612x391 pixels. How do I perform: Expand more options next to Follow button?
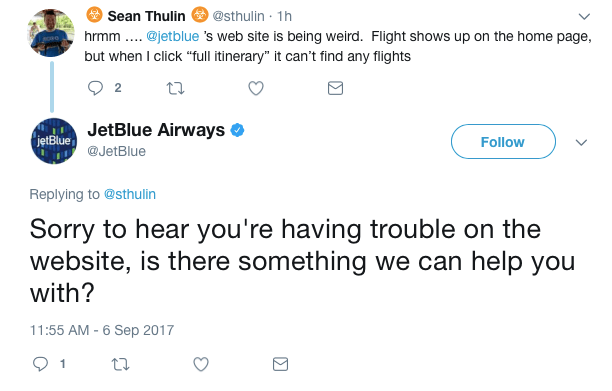[582, 142]
